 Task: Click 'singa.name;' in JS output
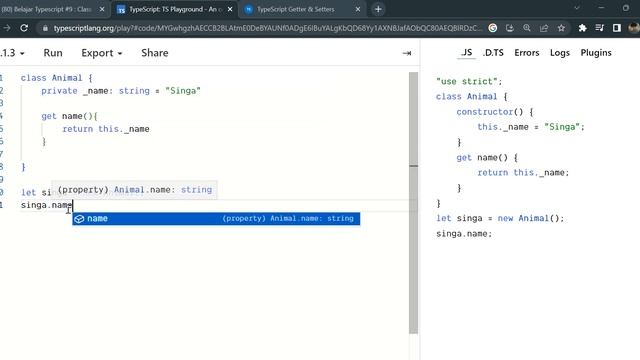[464, 234]
